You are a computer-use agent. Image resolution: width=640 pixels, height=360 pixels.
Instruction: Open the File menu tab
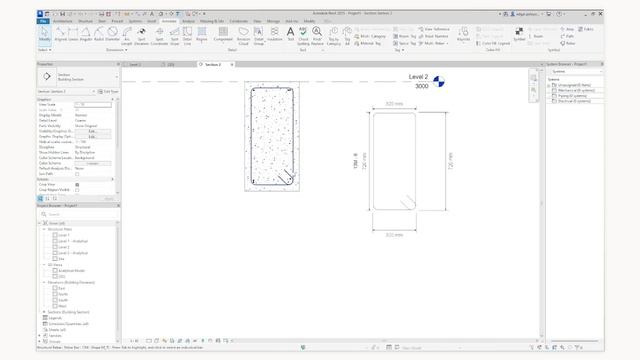click(x=43, y=21)
